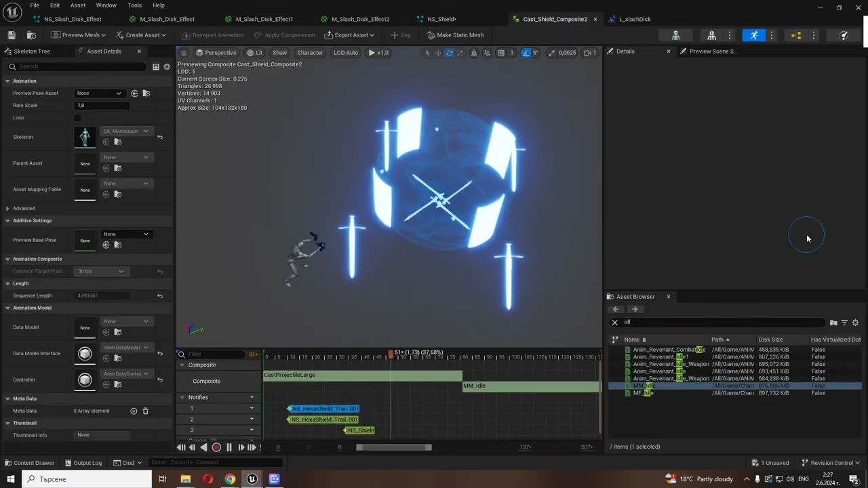
Task: Click the Perspective viewport button
Action: click(x=216, y=53)
